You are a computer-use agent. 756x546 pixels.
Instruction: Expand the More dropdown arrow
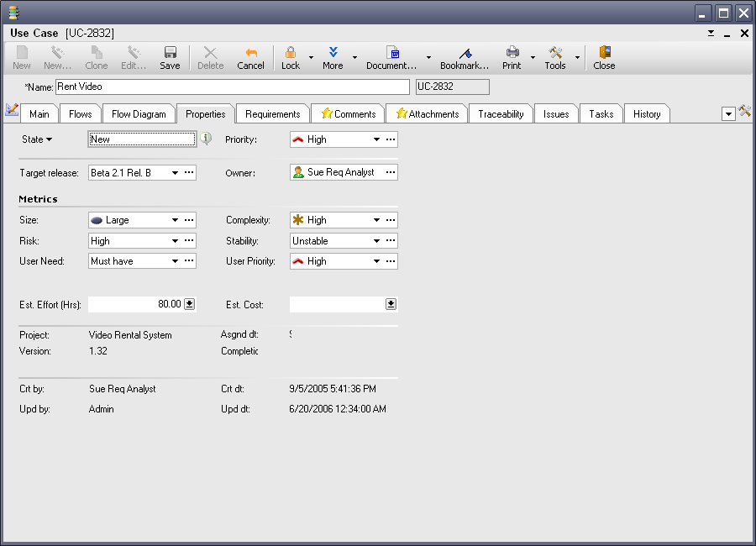[x=354, y=57]
